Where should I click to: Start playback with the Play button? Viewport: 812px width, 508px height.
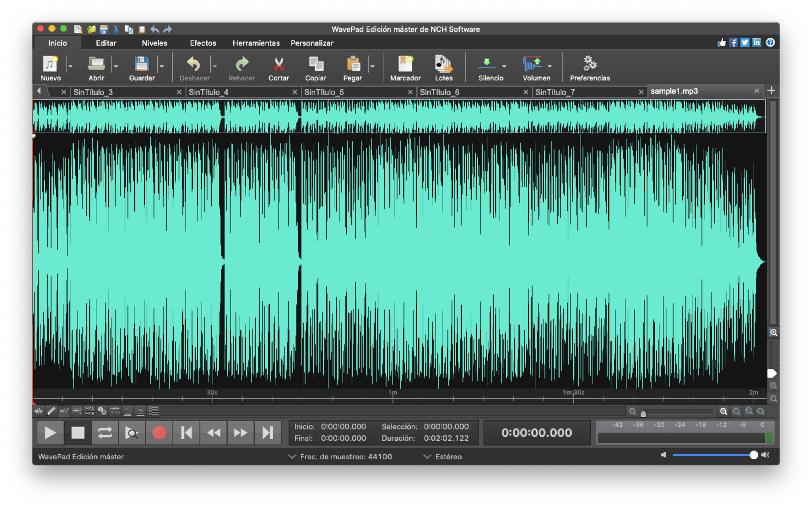click(x=50, y=433)
